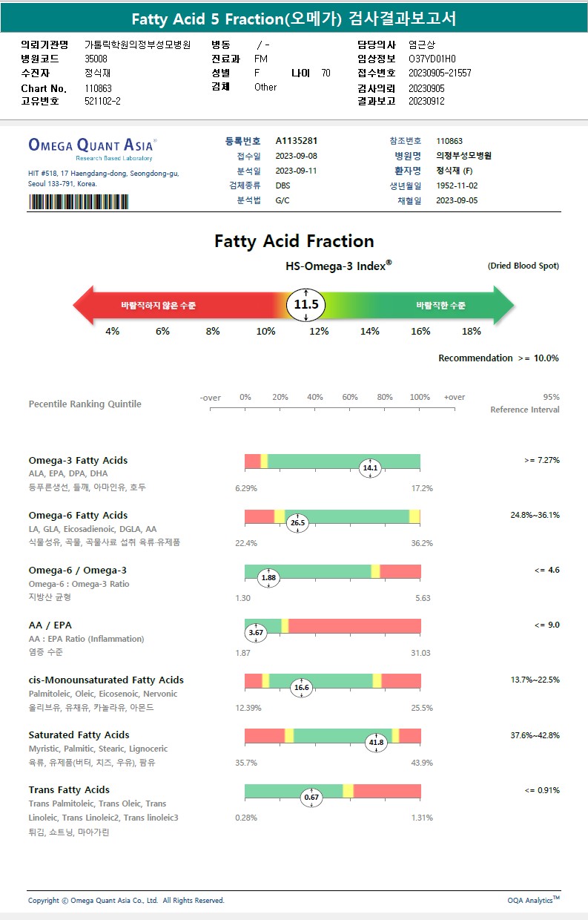The height and width of the screenshot is (920, 588).
Task: Click the 41.8 Saturated Fatty Acids marker
Action: point(377,742)
